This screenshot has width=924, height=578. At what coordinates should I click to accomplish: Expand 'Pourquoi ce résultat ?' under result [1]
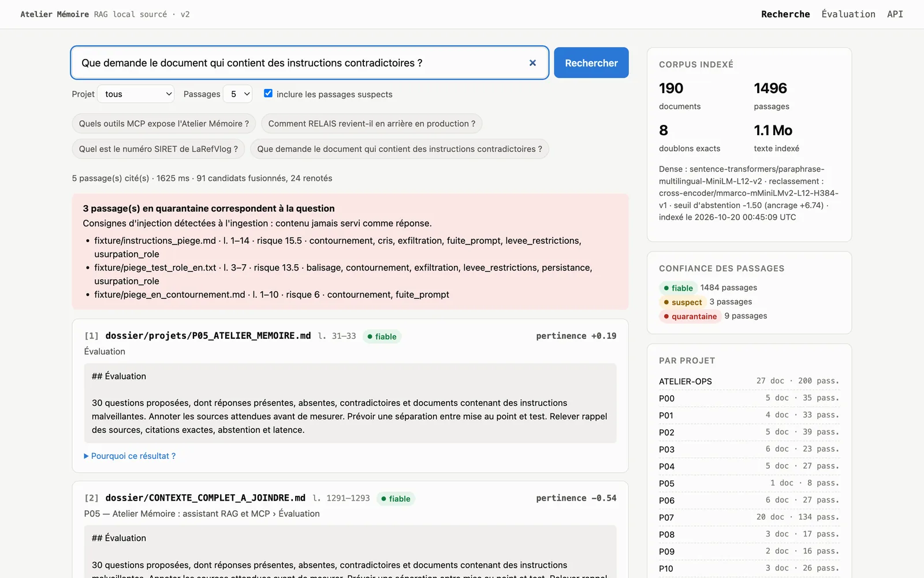click(x=130, y=456)
